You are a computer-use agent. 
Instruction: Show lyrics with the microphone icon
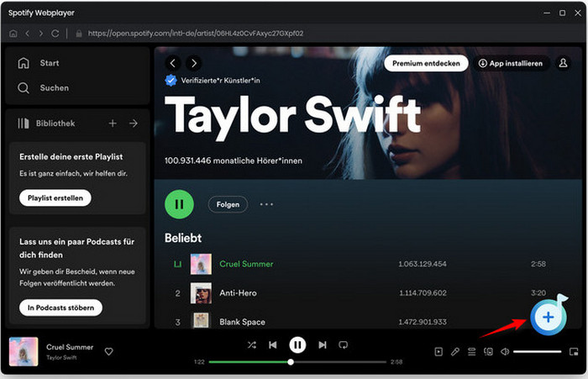[x=455, y=351]
